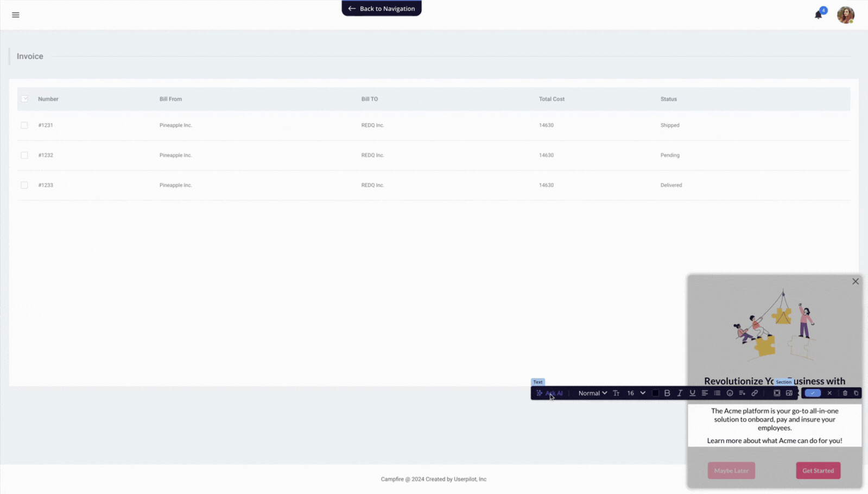Click the Bold formatting icon
Image resolution: width=868 pixels, height=494 pixels.
pyautogui.click(x=667, y=393)
